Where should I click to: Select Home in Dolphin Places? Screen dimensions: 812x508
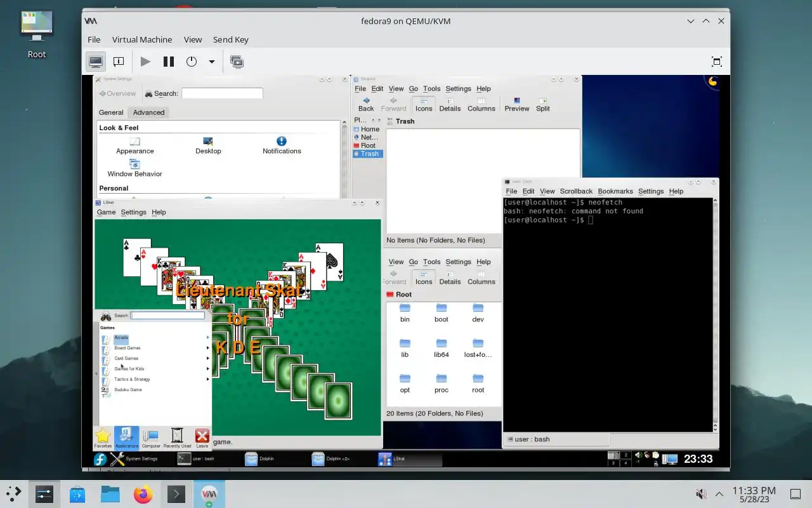coord(367,129)
